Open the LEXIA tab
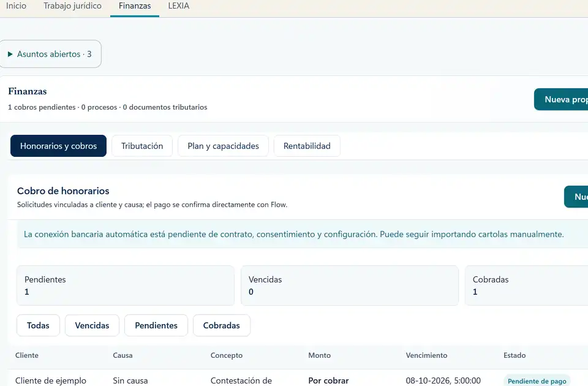The width and height of the screenshot is (588, 386). point(178,6)
